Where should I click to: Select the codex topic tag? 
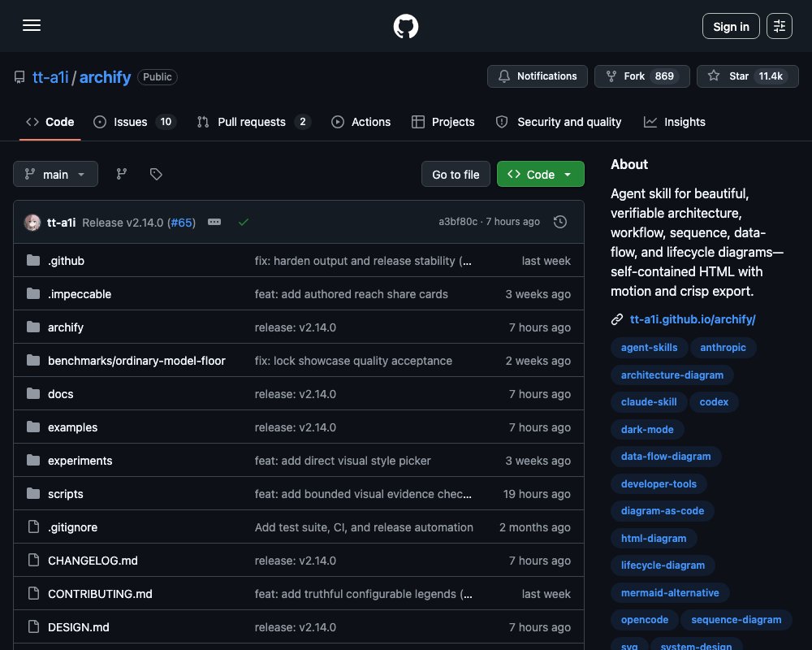(x=714, y=401)
